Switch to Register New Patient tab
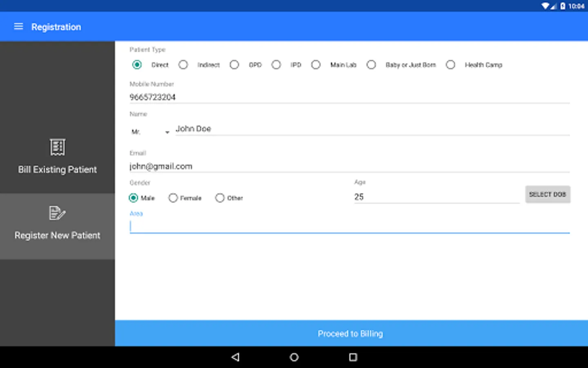Screen dimensions: 588x368 (x=57, y=226)
